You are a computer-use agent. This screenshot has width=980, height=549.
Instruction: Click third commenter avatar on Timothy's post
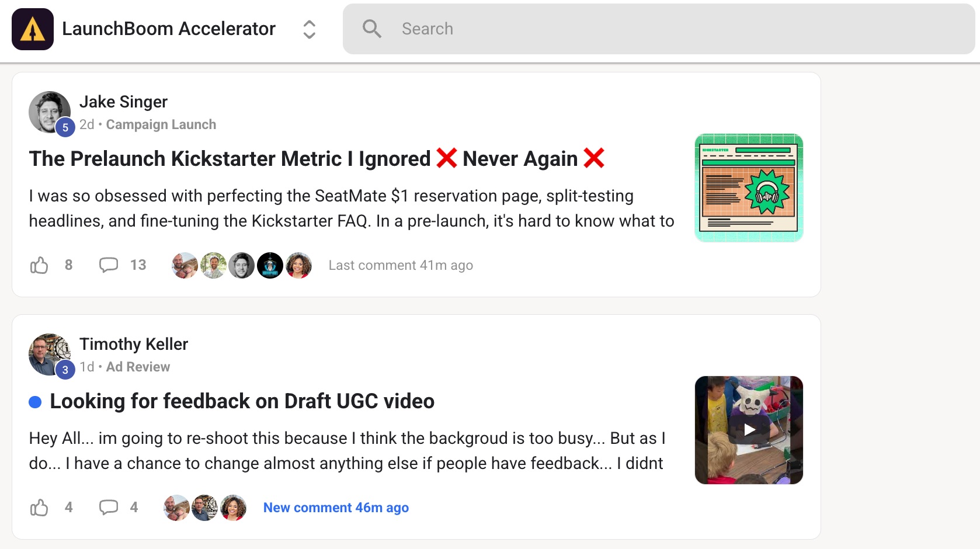pos(234,508)
